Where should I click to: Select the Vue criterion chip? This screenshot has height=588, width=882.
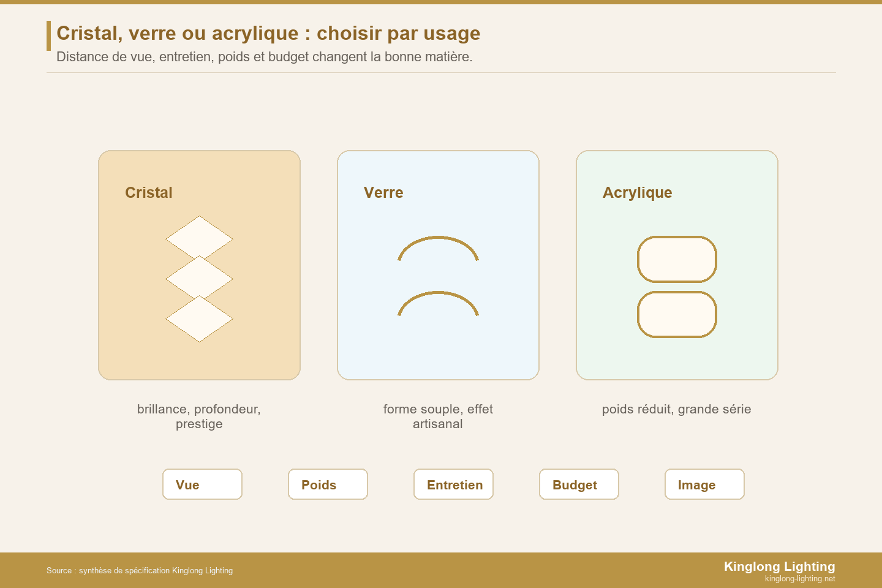coord(202,484)
